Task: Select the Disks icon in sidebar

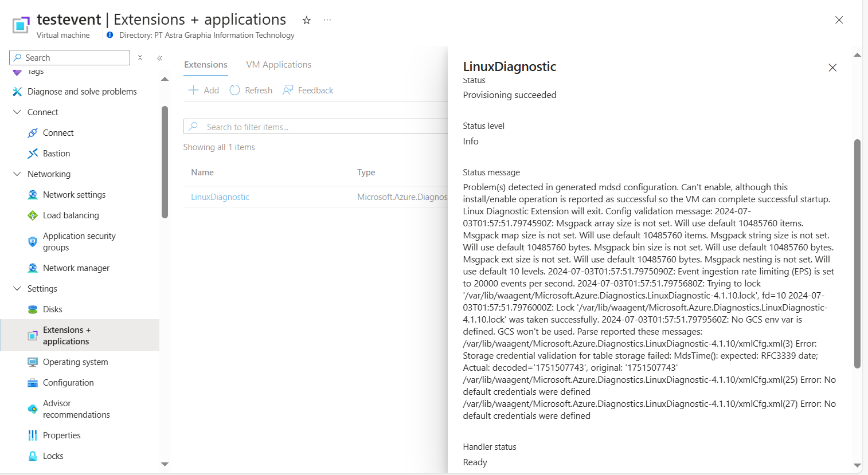Action: [33, 309]
